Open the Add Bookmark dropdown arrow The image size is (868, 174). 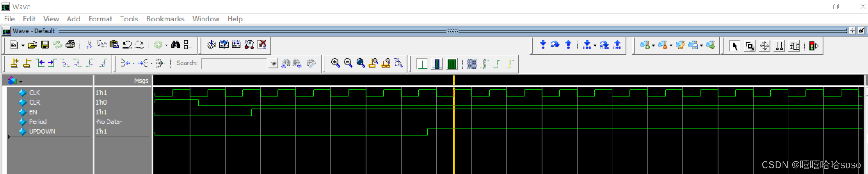pyautogui.click(x=653, y=46)
